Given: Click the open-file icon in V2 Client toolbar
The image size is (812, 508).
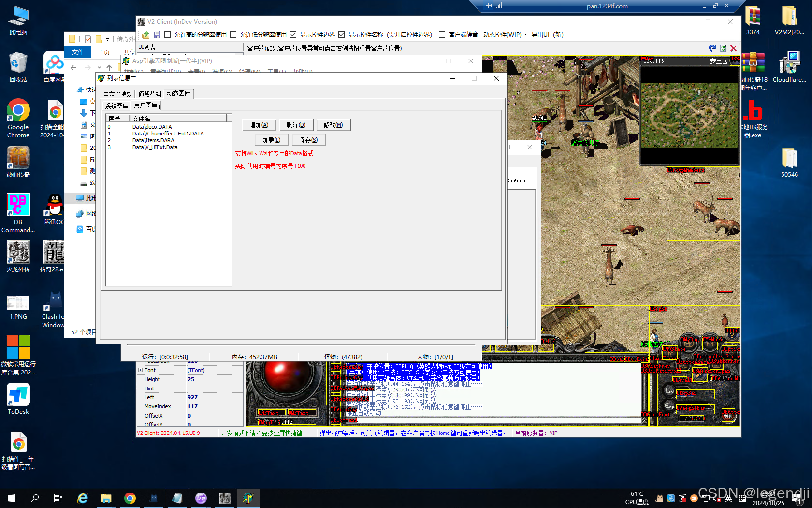Looking at the screenshot, I should coord(145,35).
